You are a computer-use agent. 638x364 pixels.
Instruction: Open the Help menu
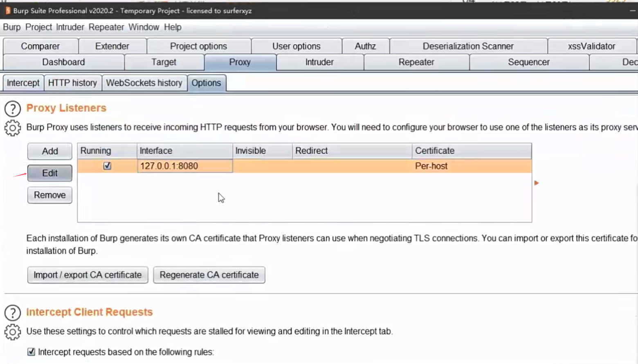[173, 27]
